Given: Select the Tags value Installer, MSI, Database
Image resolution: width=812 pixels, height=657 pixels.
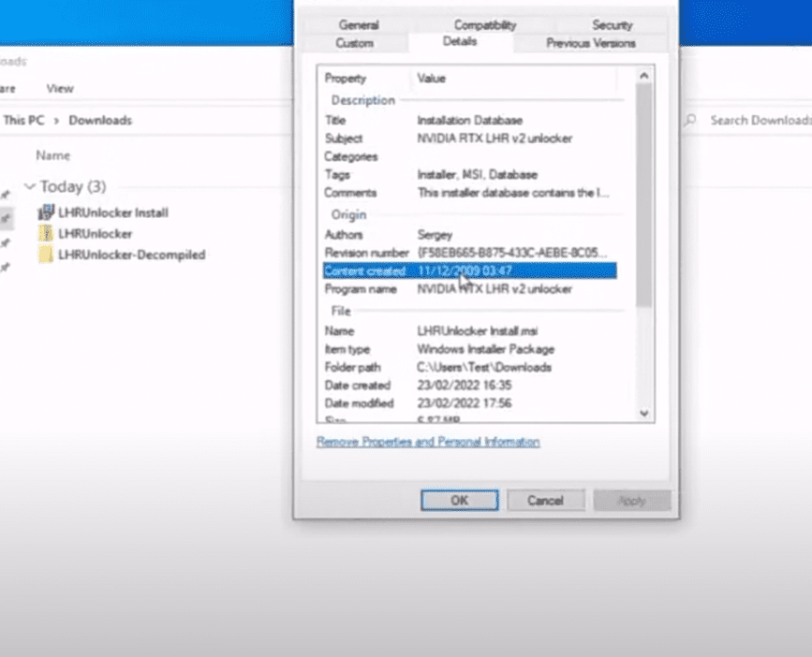Looking at the screenshot, I should coord(477,175).
